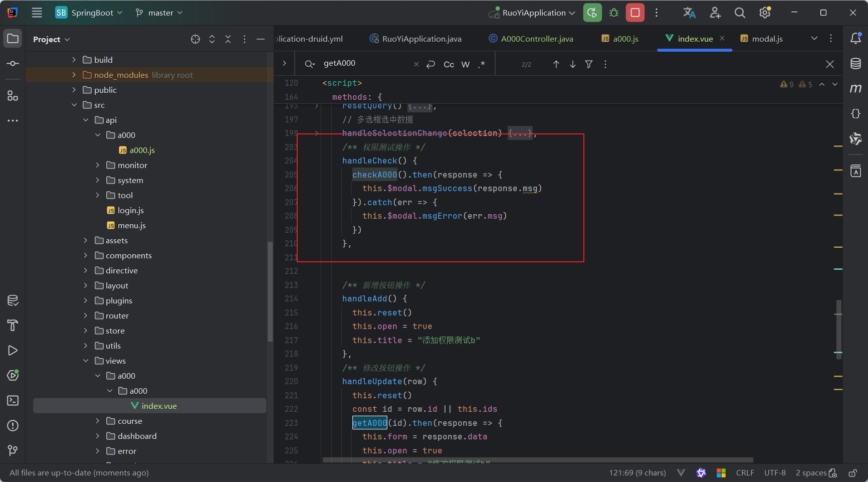Expand the node_modules folder
Viewport: 868px width, 482px height.
(74, 75)
